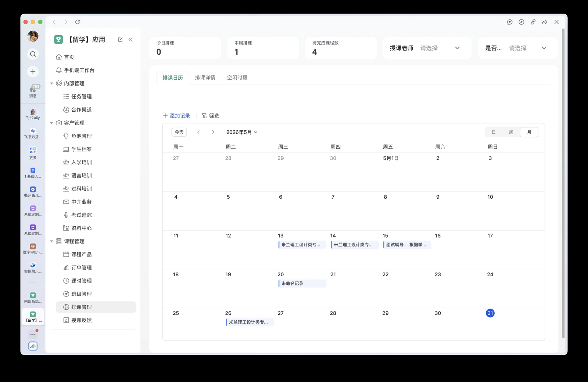Open 飞书 aily in left rail

pos(33,114)
